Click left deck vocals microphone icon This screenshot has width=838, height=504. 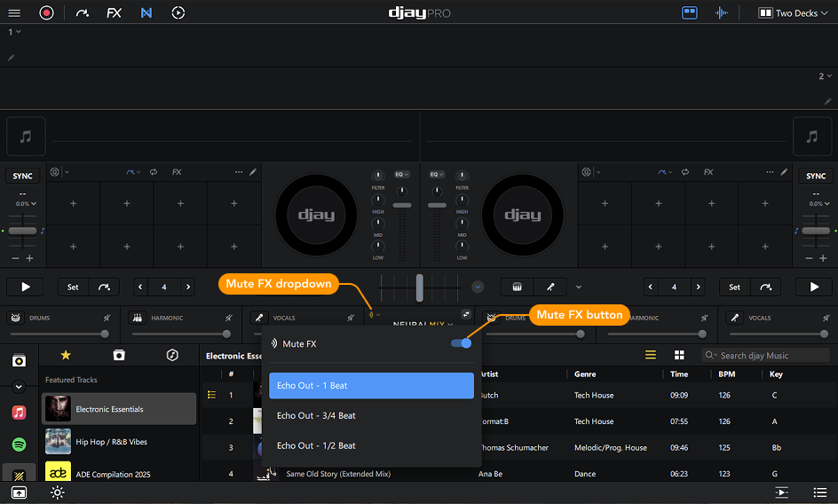pyautogui.click(x=259, y=318)
